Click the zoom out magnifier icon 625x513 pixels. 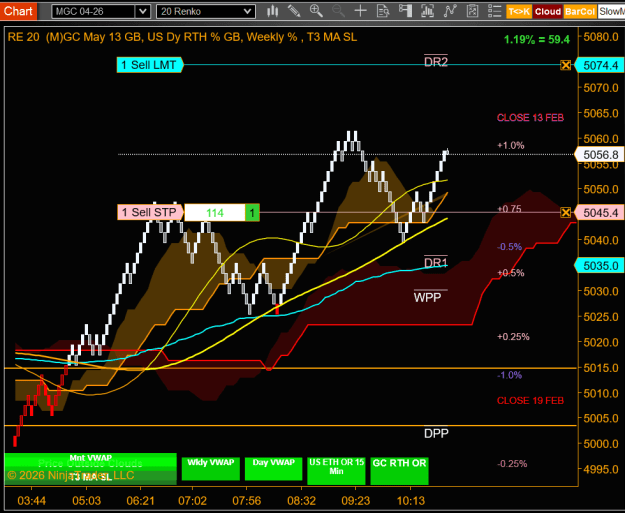pyautogui.click(x=338, y=11)
